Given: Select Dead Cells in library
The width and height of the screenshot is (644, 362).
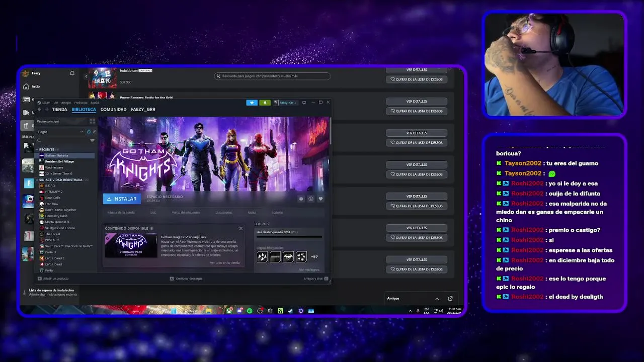Looking at the screenshot, I should [x=52, y=198].
